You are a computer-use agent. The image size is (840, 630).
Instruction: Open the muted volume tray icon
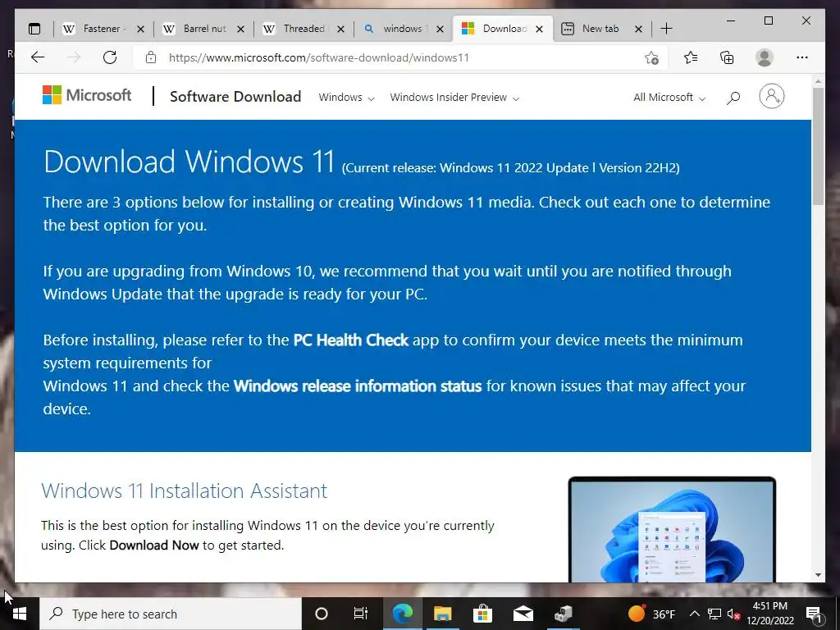(733, 614)
